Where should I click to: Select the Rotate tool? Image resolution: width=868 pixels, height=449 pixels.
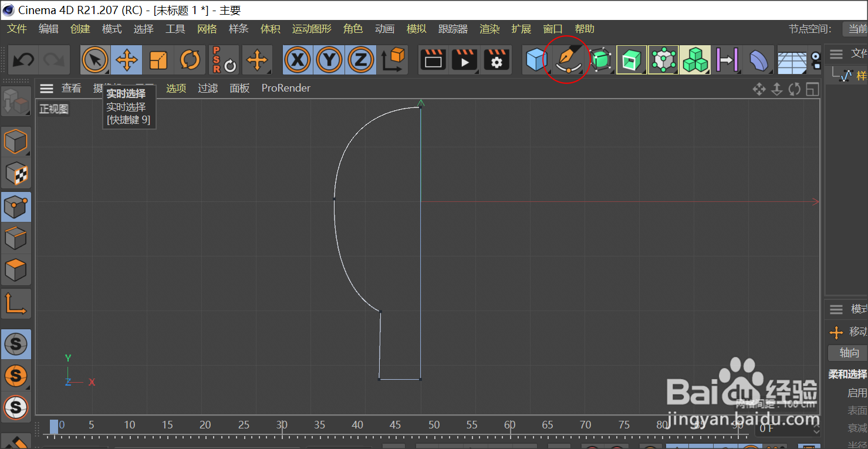[x=190, y=59]
